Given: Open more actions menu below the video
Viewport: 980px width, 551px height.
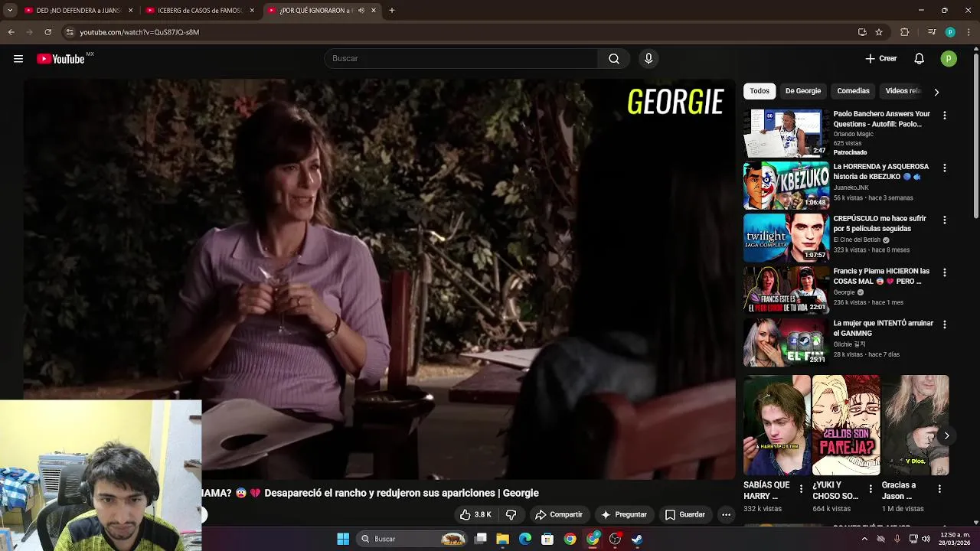Looking at the screenshot, I should 726,515.
